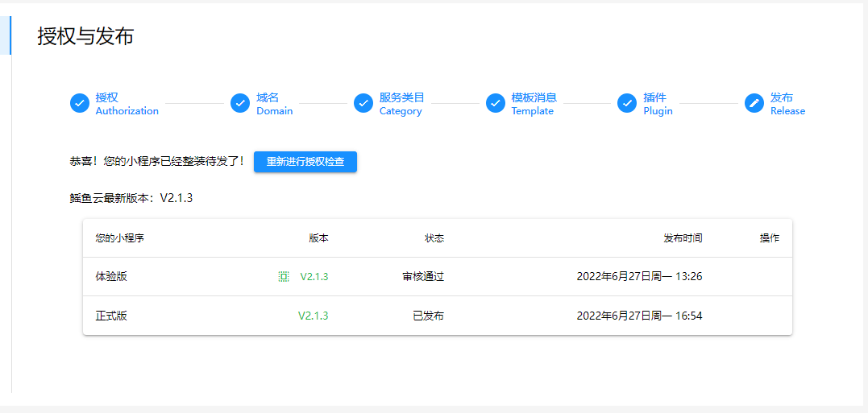Click the checkmark icon for Authorization step

click(x=80, y=104)
